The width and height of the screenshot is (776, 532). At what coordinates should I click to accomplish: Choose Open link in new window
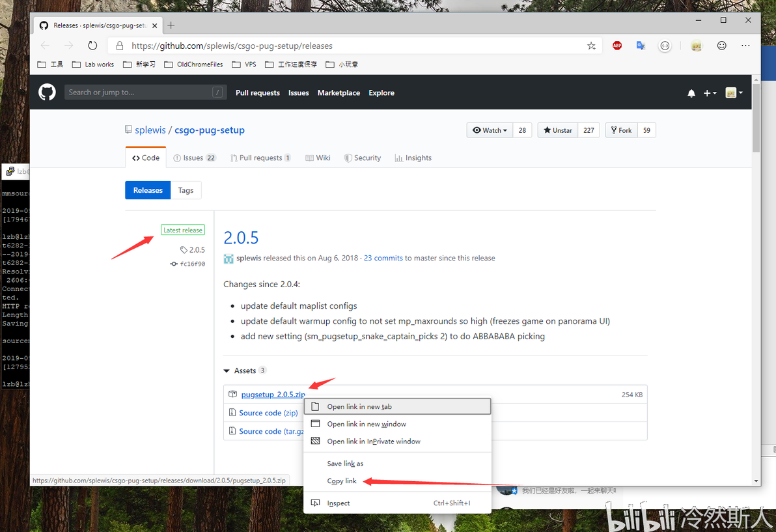click(397, 424)
